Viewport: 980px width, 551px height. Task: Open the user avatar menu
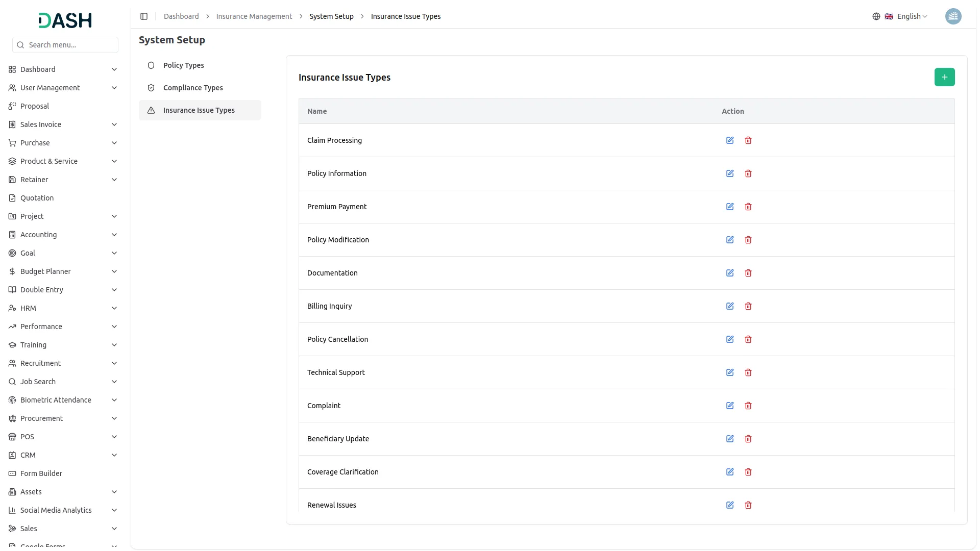click(953, 16)
